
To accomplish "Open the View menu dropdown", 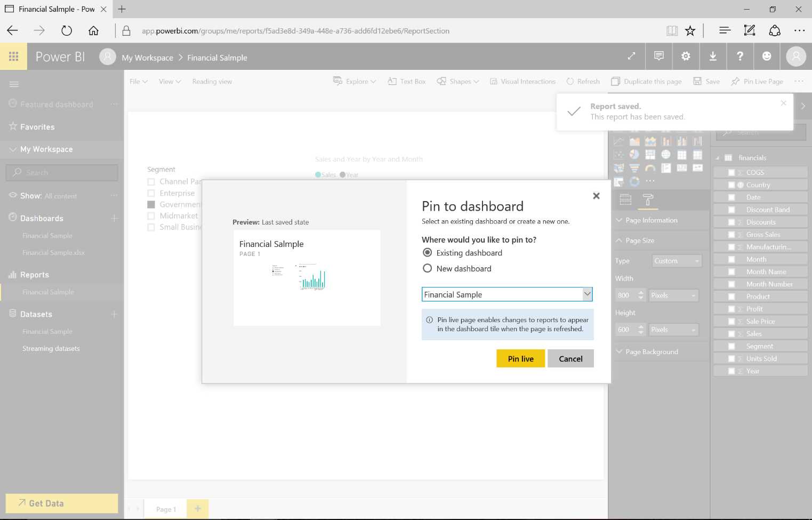I will (170, 81).
